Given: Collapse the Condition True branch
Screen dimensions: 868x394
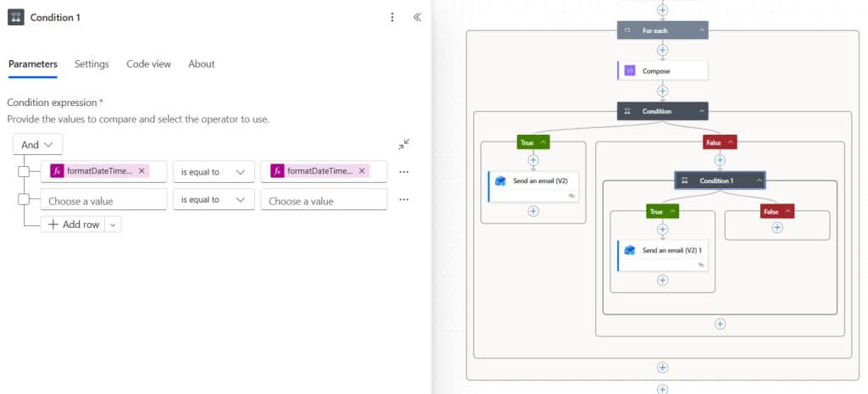Looking at the screenshot, I should coord(543,142).
